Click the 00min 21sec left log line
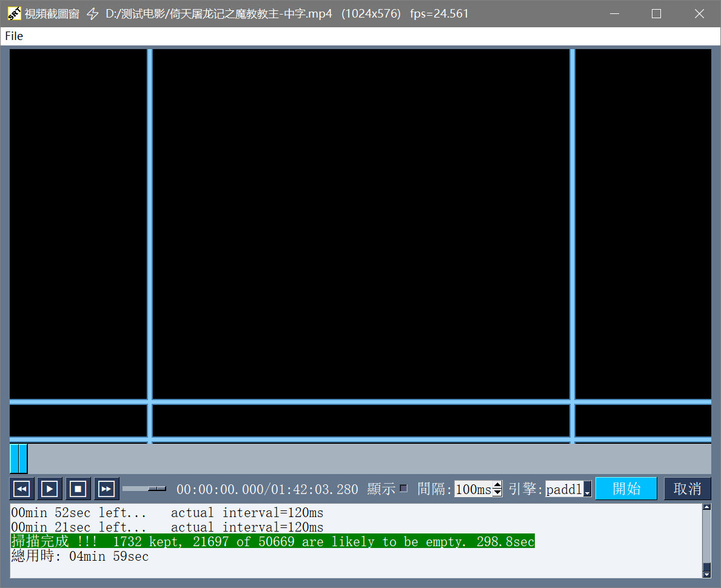 [167, 527]
